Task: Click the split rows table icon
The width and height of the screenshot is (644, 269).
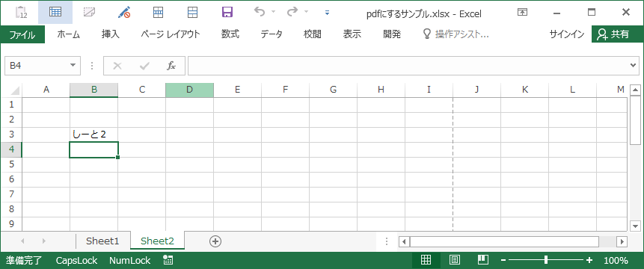Action: 192,12
